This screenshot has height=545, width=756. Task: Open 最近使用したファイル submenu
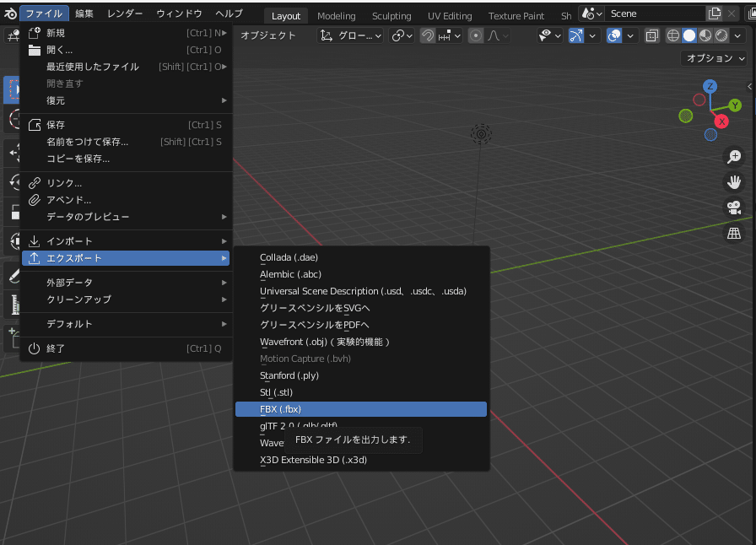coord(127,67)
